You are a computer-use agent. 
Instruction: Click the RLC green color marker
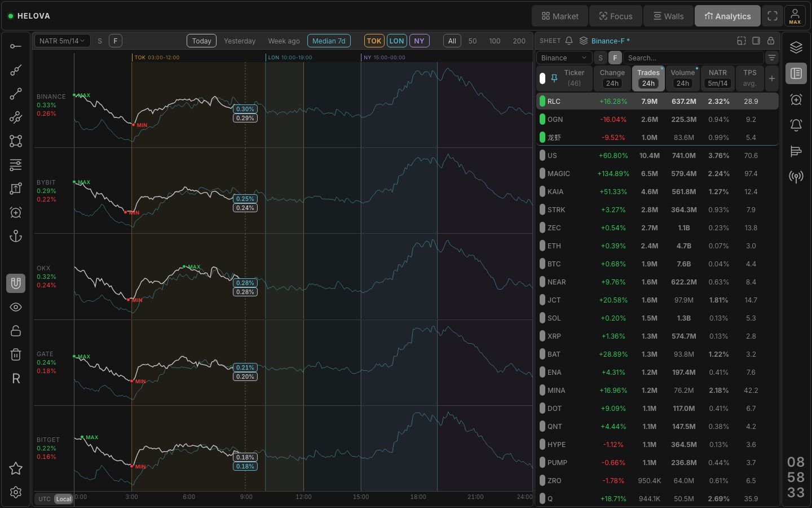point(542,101)
